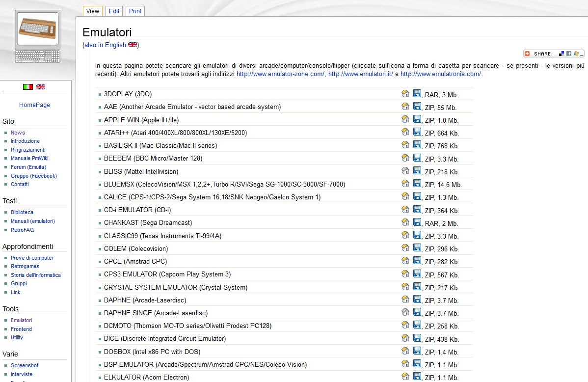The width and height of the screenshot is (588, 382).
Task: Click the "CHANKAST (Sega Dreamcast)" entry text
Action: point(148,222)
